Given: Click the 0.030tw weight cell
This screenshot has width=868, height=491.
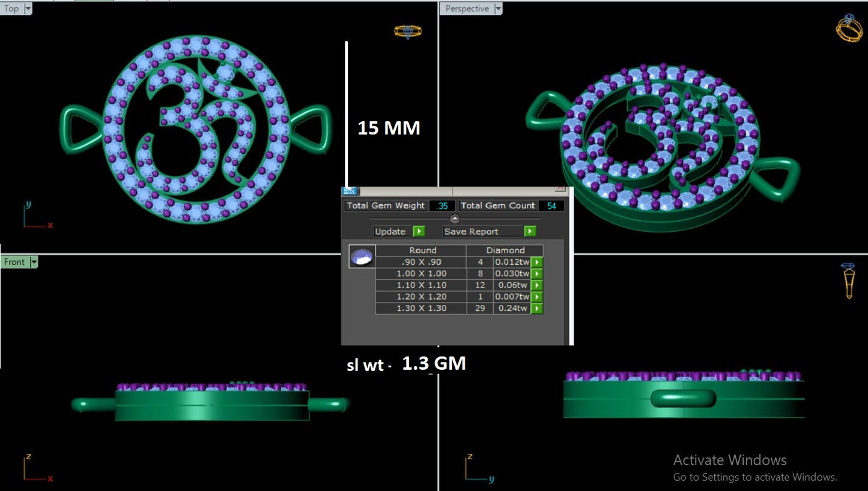Looking at the screenshot, I should 512,273.
